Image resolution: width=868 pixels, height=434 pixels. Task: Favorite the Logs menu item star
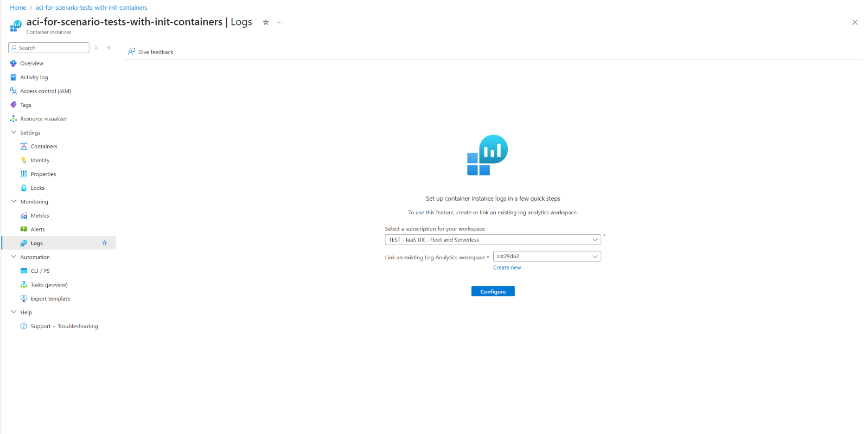105,243
